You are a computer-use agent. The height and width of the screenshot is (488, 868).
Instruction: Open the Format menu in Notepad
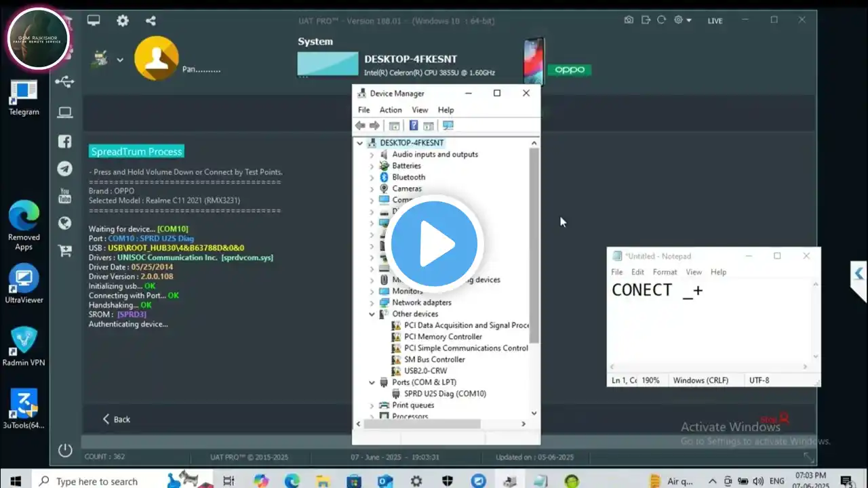(x=665, y=272)
